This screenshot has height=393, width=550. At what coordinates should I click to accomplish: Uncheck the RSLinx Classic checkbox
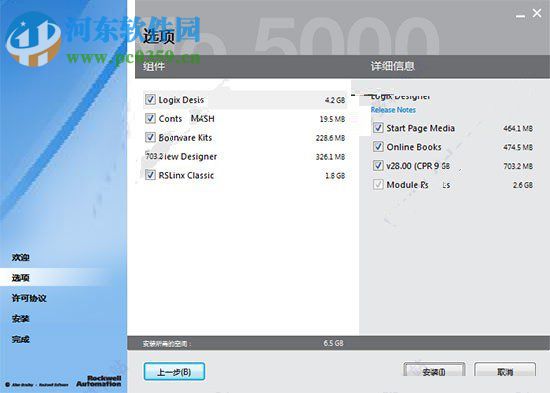(x=150, y=175)
